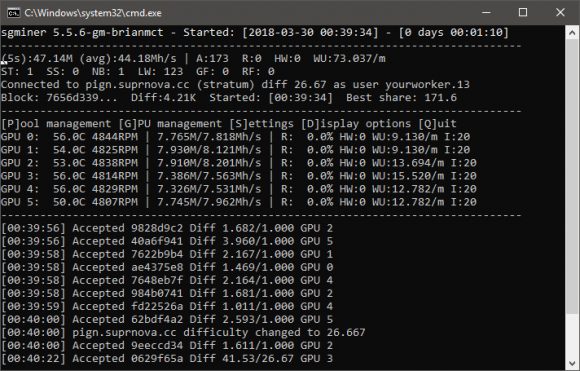580x371 pixels.
Task: Select the [S]ettings option
Action: (262, 124)
